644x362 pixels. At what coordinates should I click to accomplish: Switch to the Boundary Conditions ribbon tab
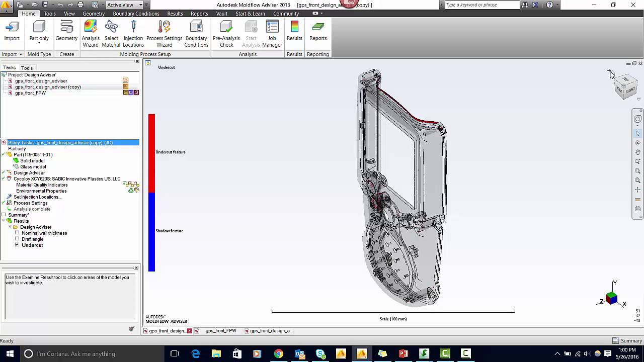(x=136, y=14)
